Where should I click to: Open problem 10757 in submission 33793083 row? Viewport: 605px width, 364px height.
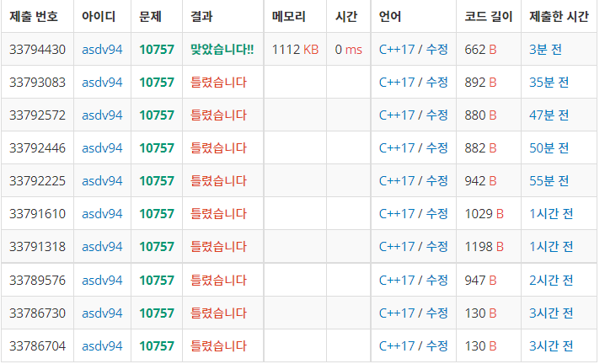click(x=157, y=83)
